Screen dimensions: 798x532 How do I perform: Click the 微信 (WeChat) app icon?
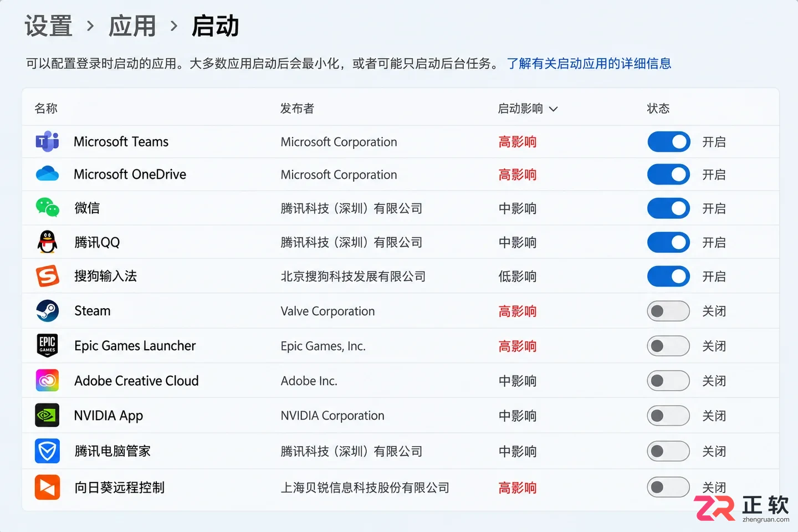pyautogui.click(x=47, y=208)
